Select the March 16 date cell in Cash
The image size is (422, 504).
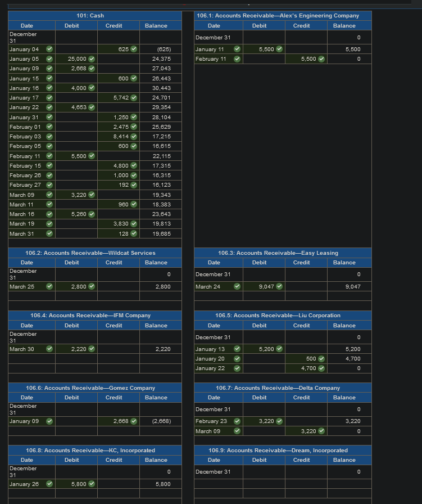click(x=31, y=214)
